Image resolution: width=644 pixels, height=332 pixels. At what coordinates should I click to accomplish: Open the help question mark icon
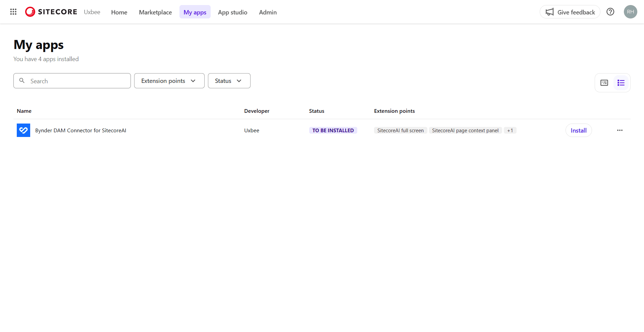click(x=610, y=12)
